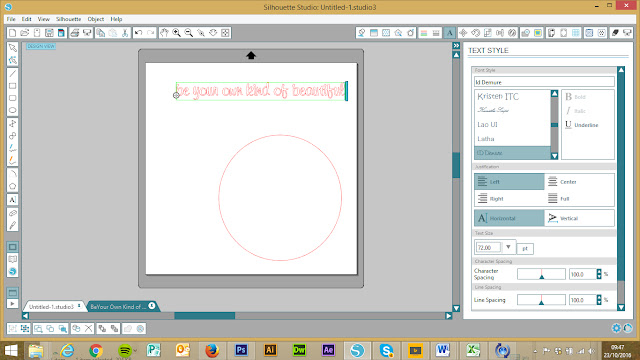
Task: Click the Undo arrow icon
Action: [x=138, y=33]
